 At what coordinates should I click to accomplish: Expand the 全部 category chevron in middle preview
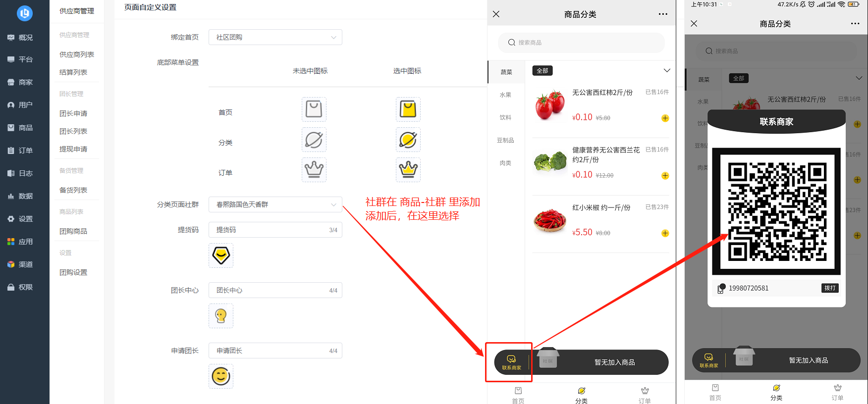(667, 71)
